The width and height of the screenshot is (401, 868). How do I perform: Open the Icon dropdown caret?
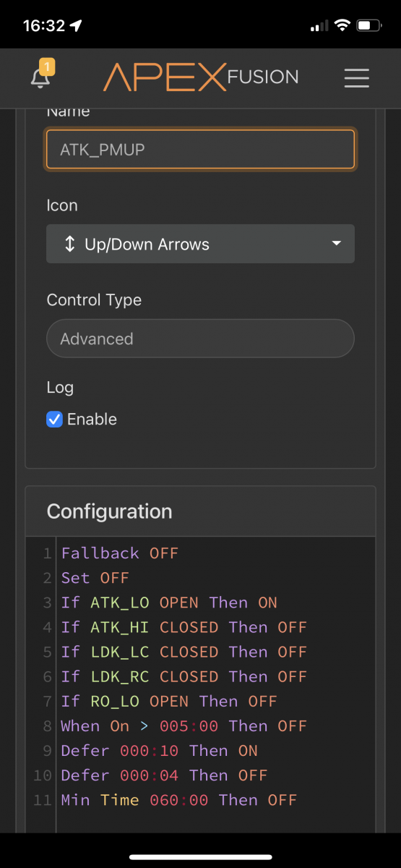[x=337, y=244]
